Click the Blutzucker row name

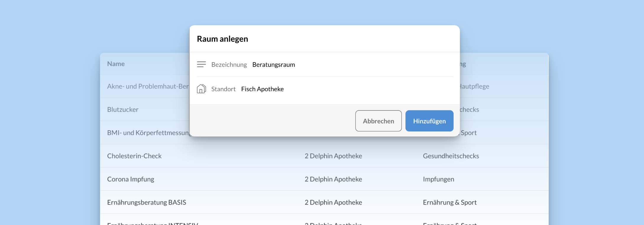(x=123, y=110)
